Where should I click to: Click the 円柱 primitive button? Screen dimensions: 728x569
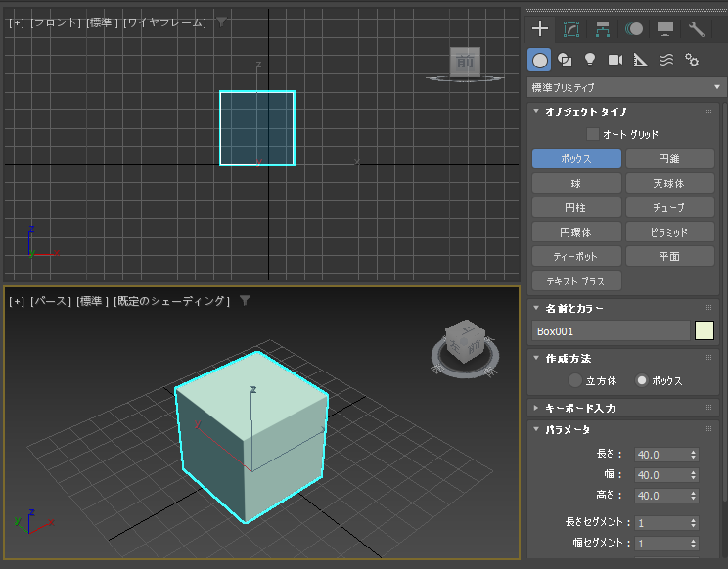[576, 208]
